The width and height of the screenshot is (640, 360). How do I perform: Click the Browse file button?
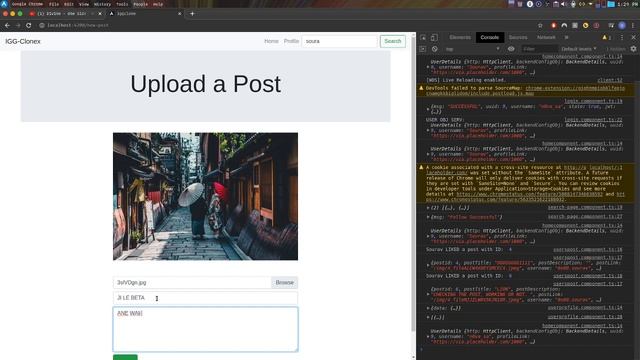click(x=284, y=282)
